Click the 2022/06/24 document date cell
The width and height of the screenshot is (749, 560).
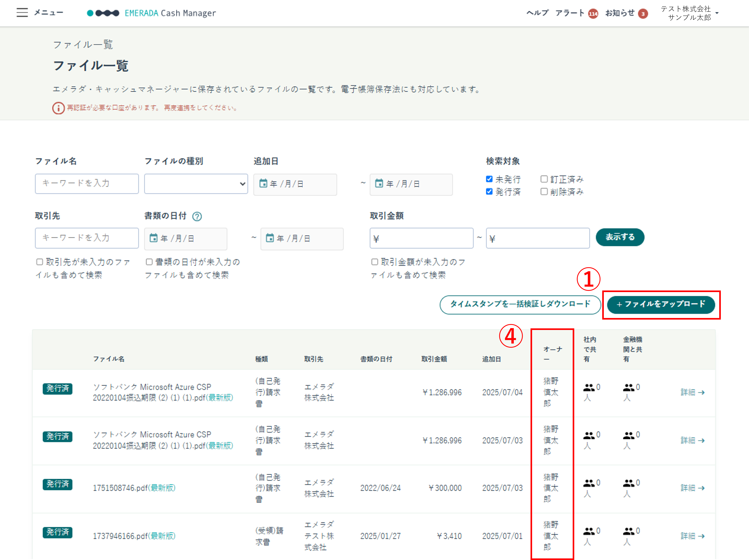pyautogui.click(x=380, y=488)
